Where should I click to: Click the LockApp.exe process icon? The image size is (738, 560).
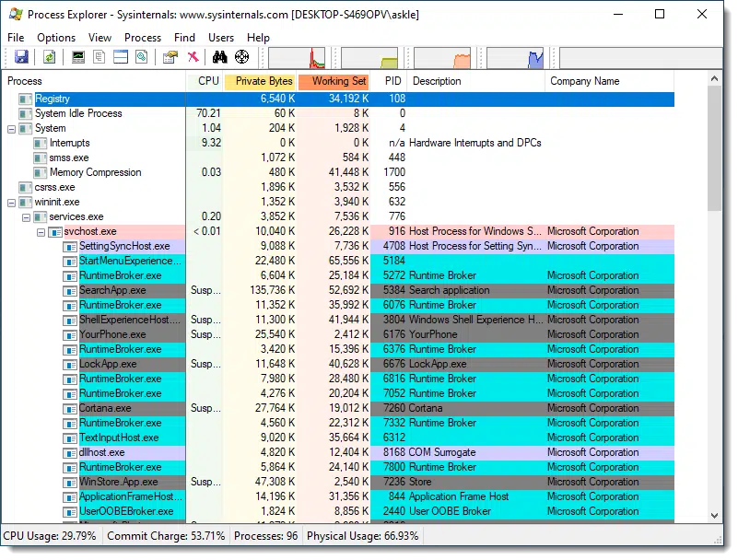click(x=70, y=364)
